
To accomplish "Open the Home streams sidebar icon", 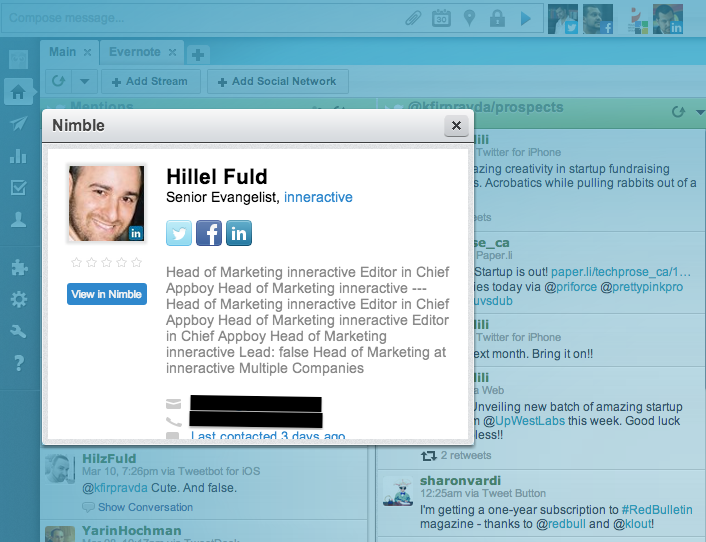I will (x=18, y=92).
